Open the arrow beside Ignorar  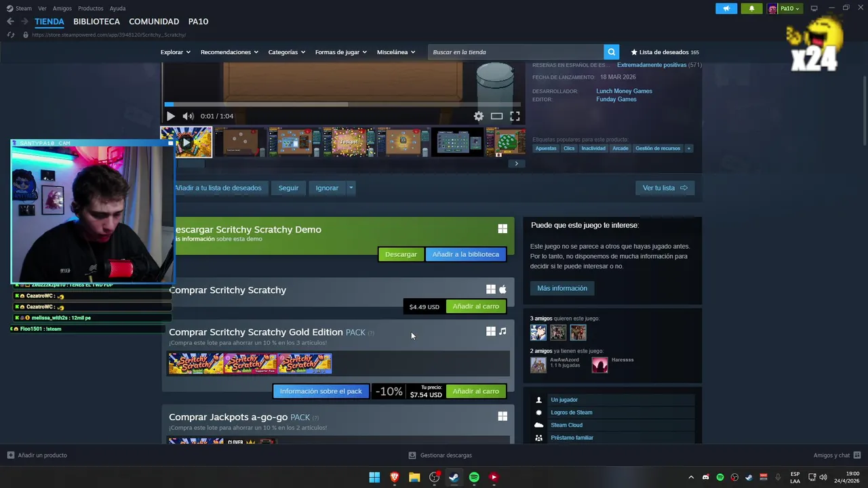pos(351,188)
